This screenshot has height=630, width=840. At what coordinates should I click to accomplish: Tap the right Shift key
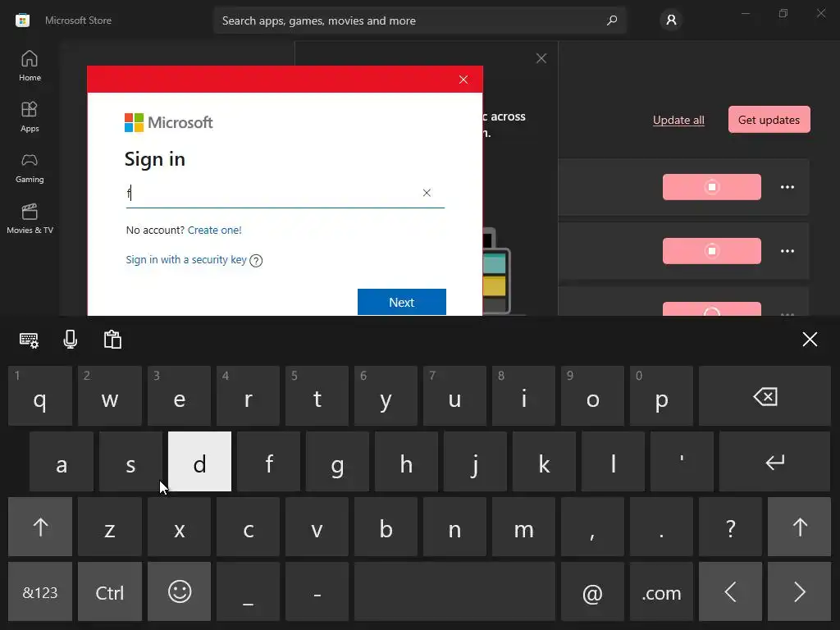point(799,527)
